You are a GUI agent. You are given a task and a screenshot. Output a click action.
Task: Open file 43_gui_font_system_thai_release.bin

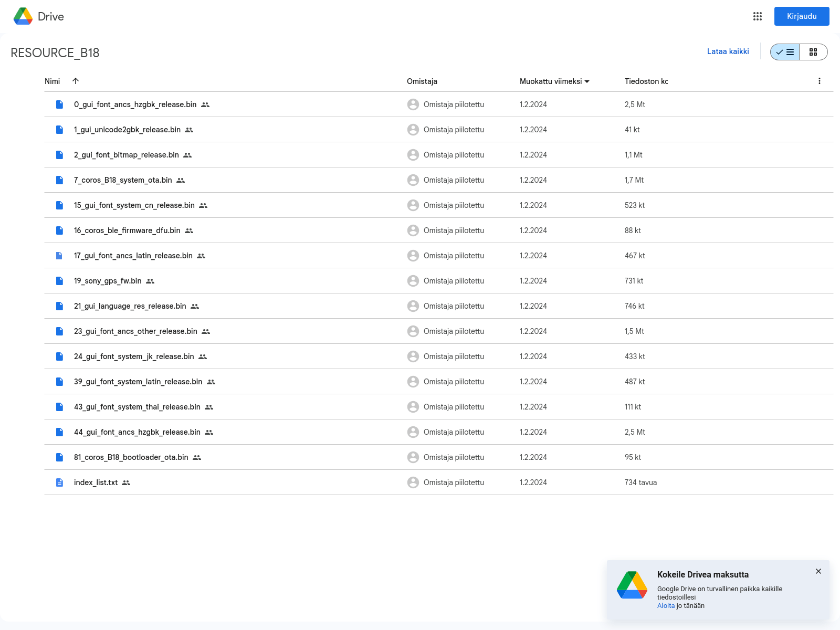[x=137, y=407]
